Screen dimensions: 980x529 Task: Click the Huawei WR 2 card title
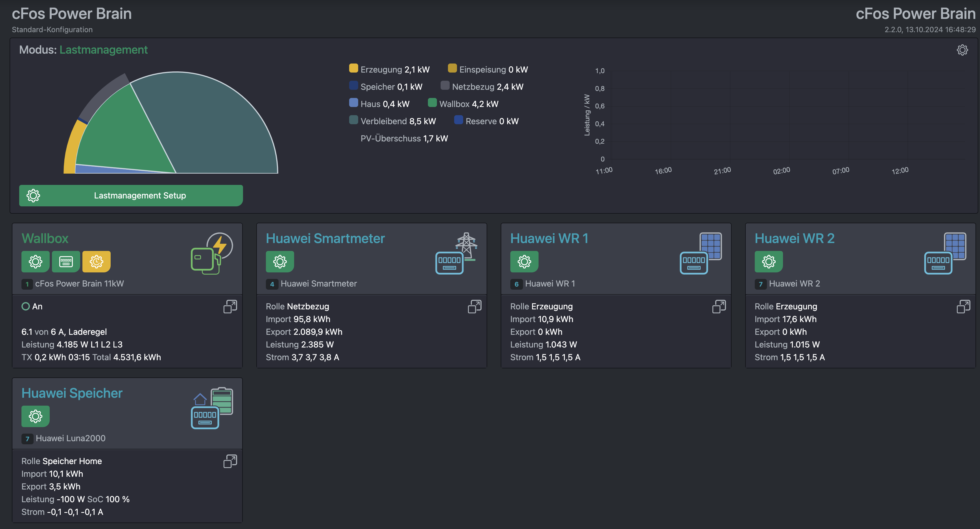coord(794,238)
